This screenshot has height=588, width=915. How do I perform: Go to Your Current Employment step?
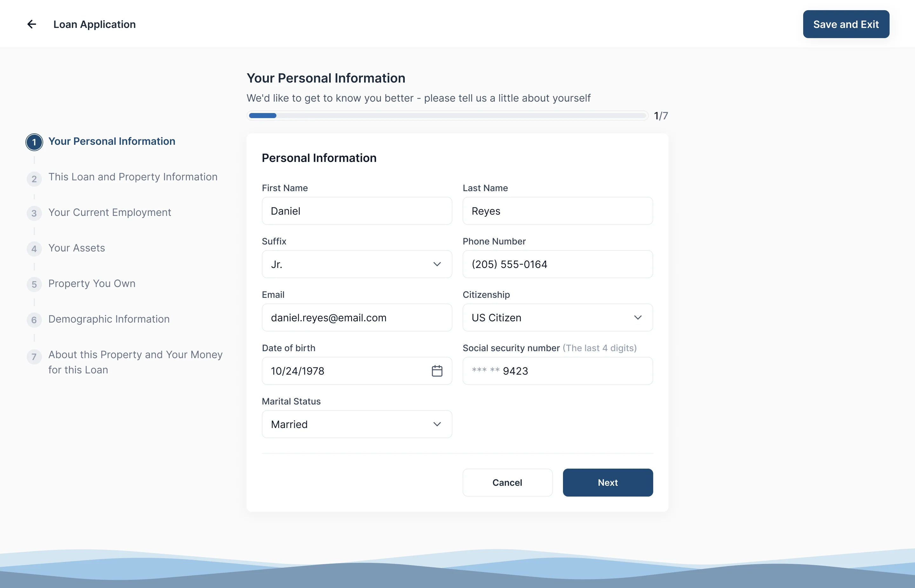[x=110, y=212]
